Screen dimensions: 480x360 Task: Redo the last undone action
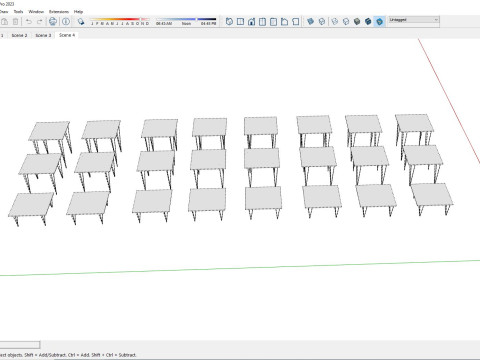tap(40, 22)
